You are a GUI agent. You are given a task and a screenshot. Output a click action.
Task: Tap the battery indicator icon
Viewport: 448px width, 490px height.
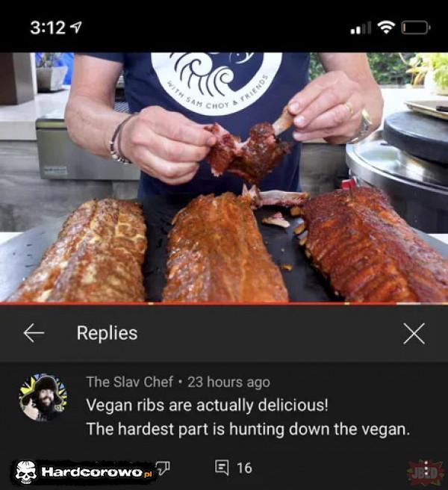coord(416,28)
